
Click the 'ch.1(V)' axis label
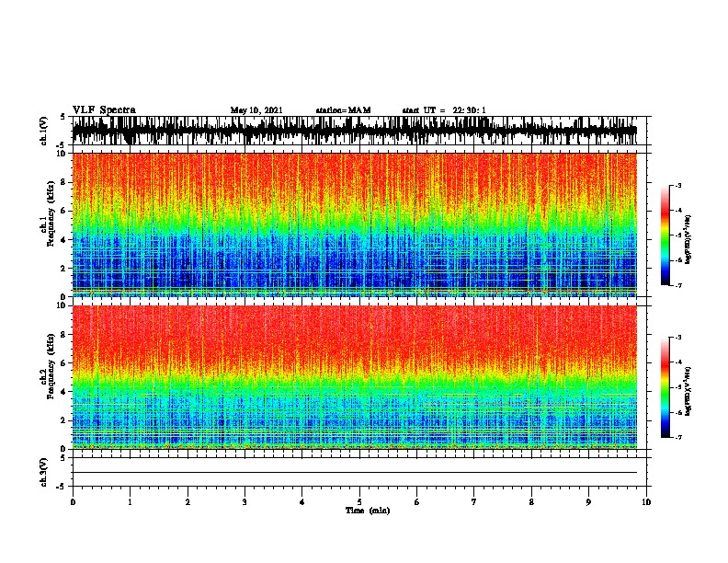point(43,131)
